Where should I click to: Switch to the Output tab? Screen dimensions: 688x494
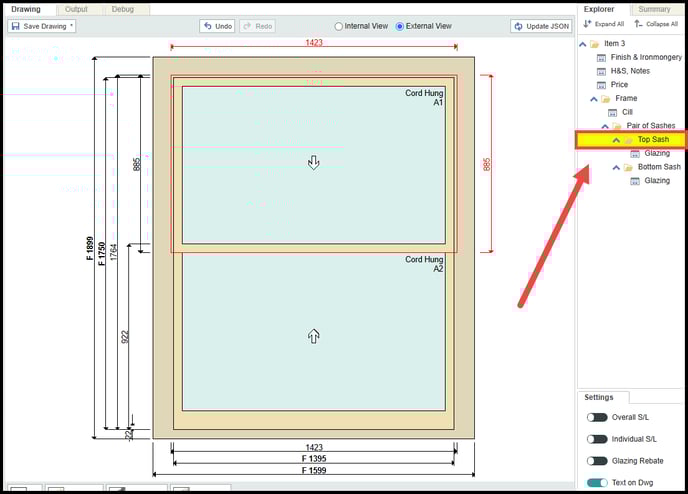click(x=76, y=9)
